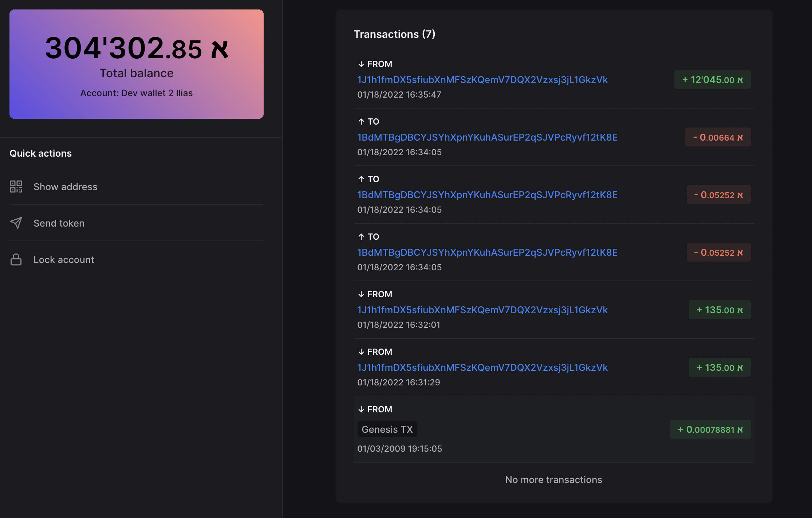Viewport: 812px width, 518px height.
Task: Select the Total balance gradient card
Action: tap(137, 64)
